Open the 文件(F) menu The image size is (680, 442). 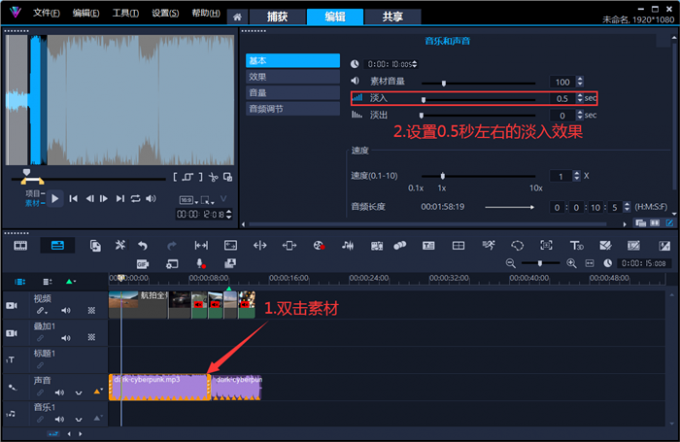[46, 13]
